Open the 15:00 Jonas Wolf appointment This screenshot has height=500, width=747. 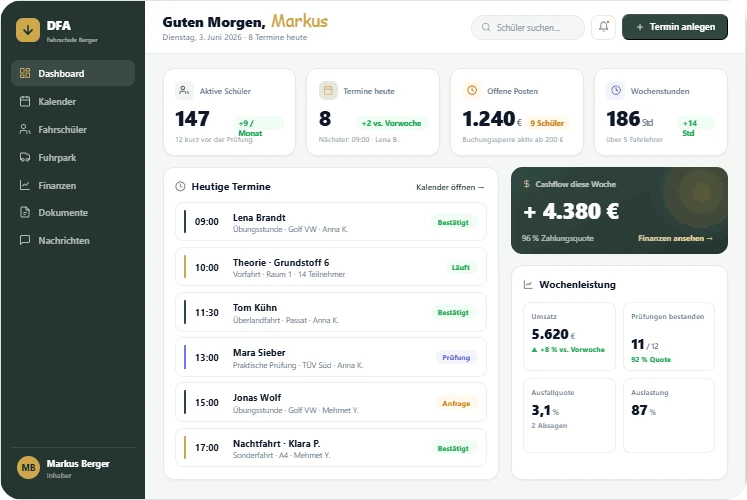coord(331,403)
